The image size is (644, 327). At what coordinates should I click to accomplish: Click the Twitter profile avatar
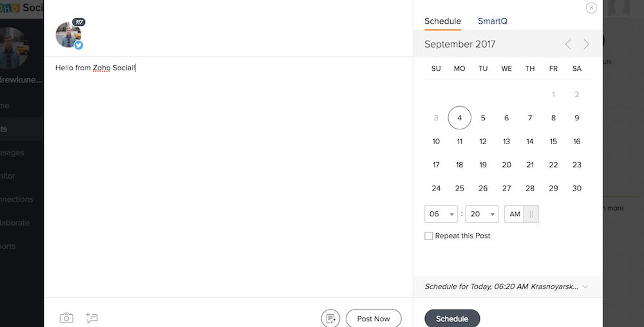click(x=68, y=35)
